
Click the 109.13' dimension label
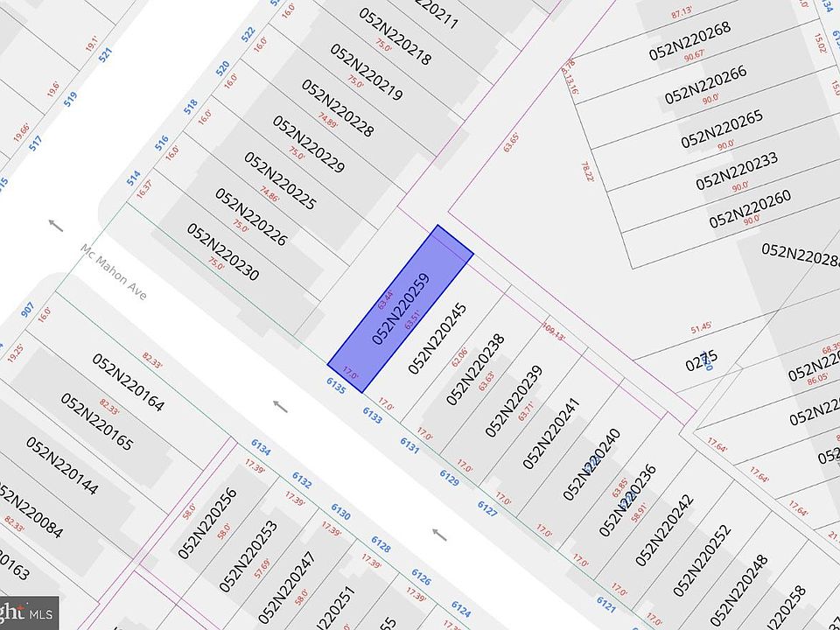click(553, 331)
